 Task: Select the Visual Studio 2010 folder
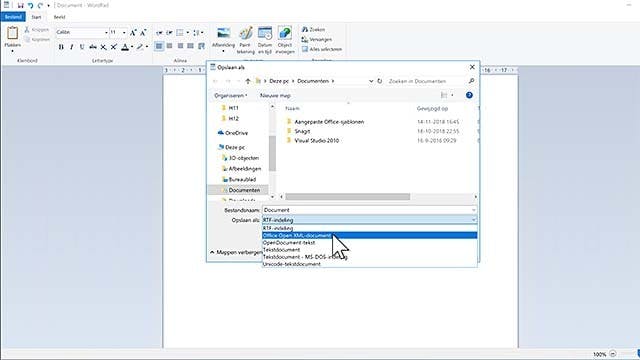[313, 140]
